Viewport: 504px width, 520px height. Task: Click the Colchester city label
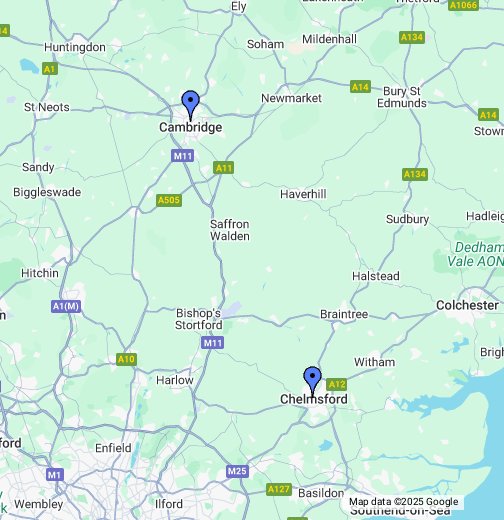coord(467,305)
